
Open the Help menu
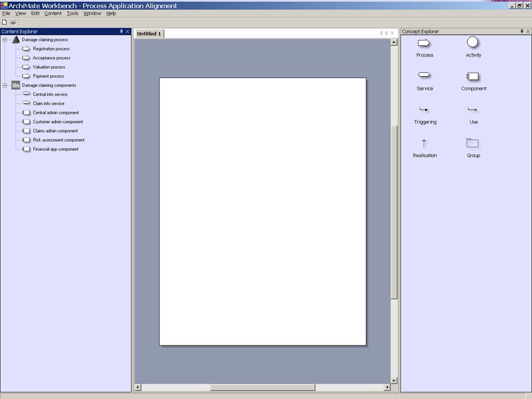pyautogui.click(x=111, y=13)
